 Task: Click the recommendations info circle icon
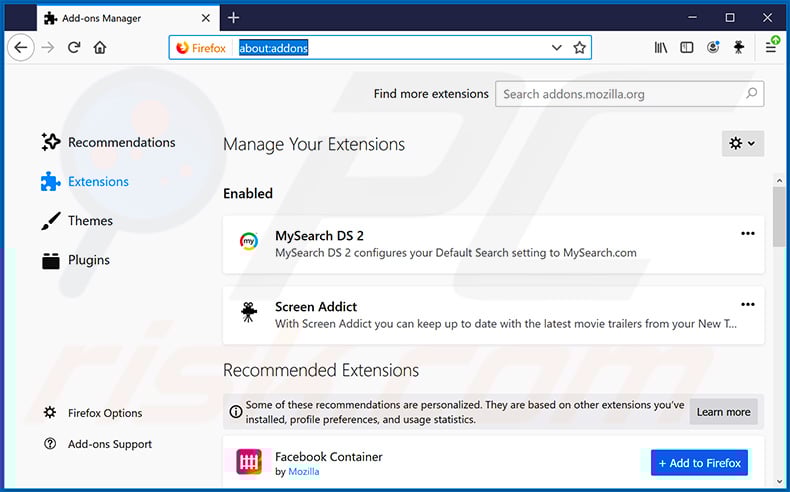click(x=235, y=412)
